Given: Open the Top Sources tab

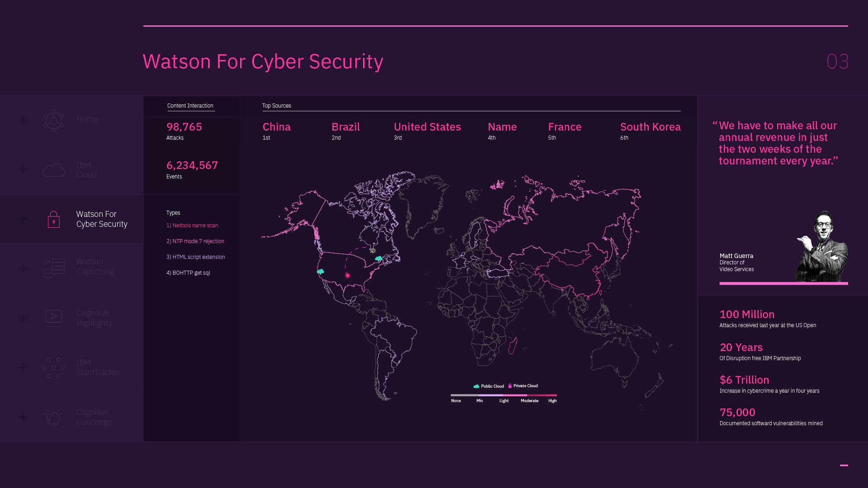Looking at the screenshot, I should click(277, 106).
